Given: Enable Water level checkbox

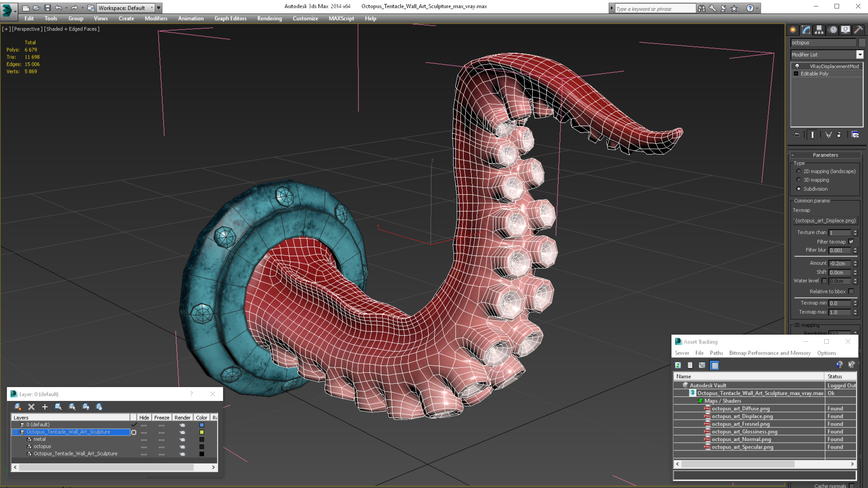Looking at the screenshot, I should pyautogui.click(x=824, y=281).
